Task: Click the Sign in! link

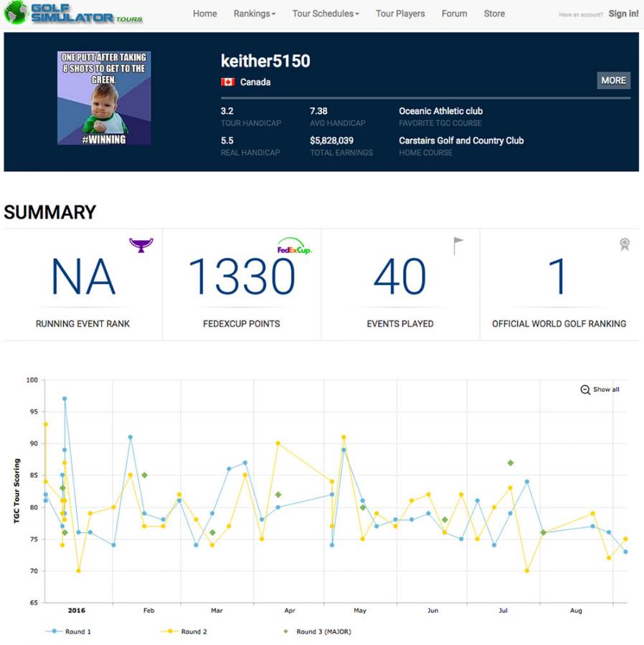Action: click(x=623, y=14)
